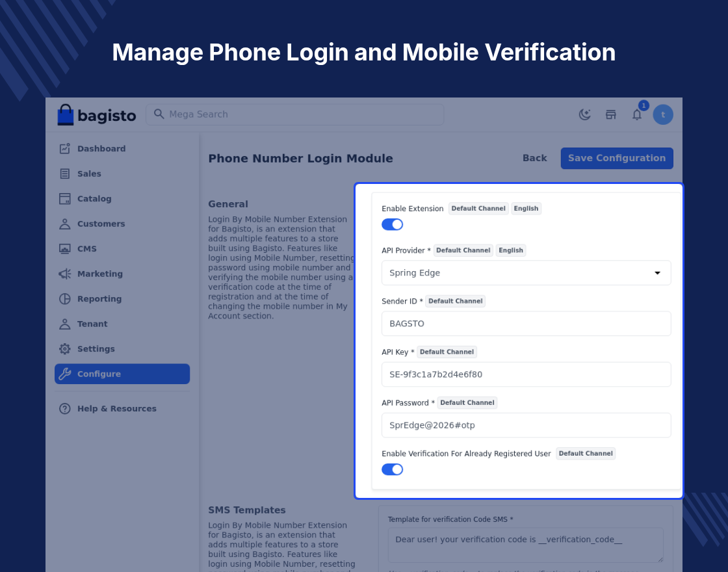Click the Configure wrench icon

click(65, 374)
